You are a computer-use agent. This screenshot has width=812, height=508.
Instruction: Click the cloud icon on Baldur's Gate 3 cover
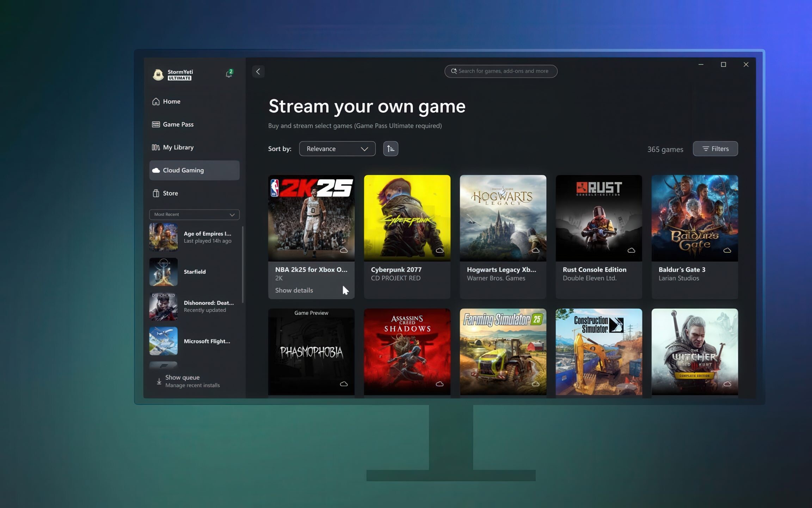[727, 250]
